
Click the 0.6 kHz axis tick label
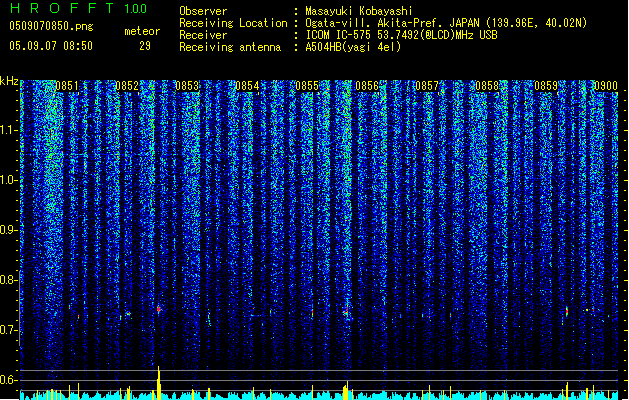(9, 380)
